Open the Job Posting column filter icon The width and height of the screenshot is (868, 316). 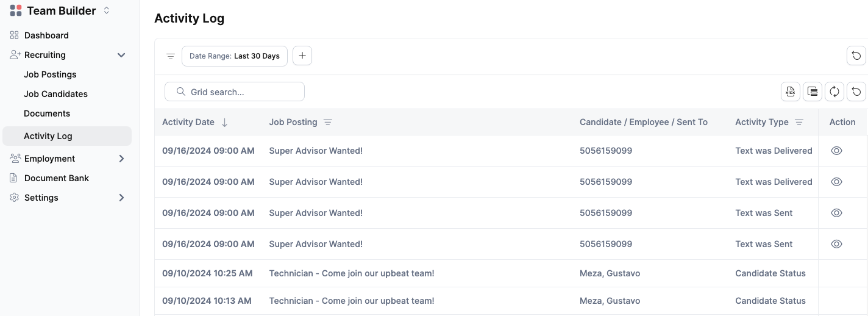coord(327,122)
